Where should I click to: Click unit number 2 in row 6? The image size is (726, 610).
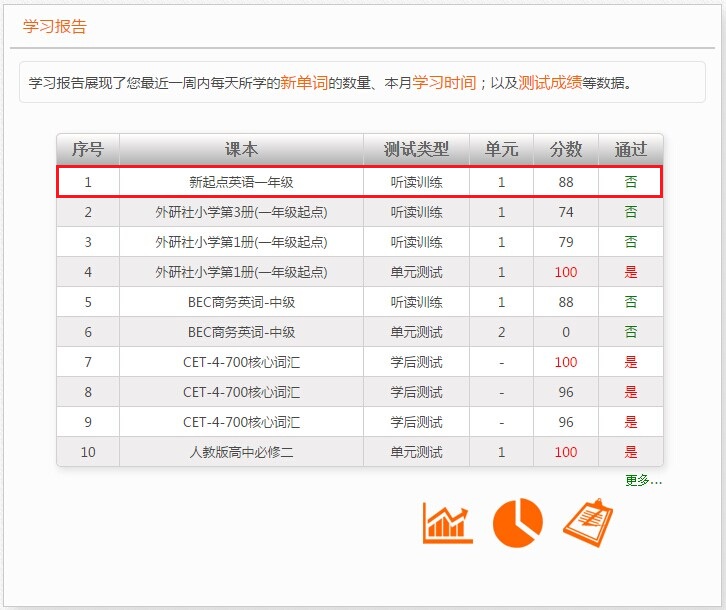point(501,332)
